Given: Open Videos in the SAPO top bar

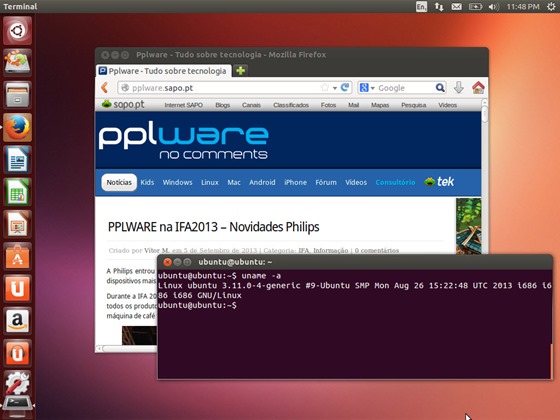Looking at the screenshot, I should pos(448,105).
